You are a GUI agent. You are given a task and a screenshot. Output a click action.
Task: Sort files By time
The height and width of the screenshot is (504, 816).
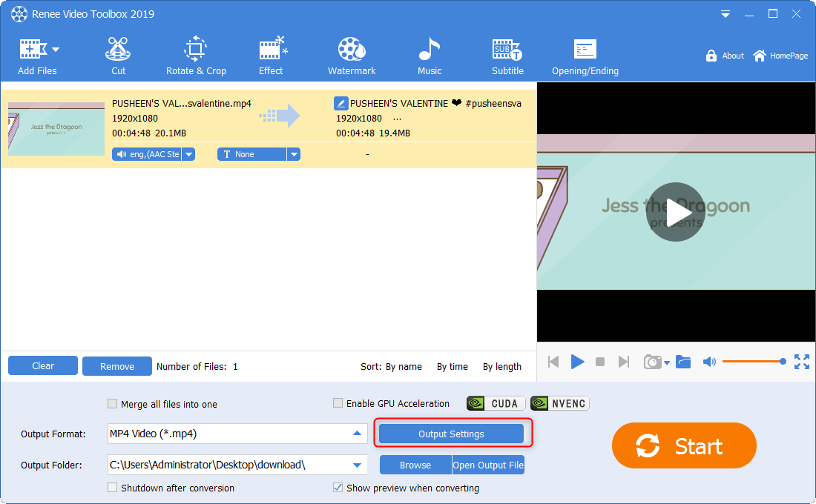pyautogui.click(x=452, y=366)
